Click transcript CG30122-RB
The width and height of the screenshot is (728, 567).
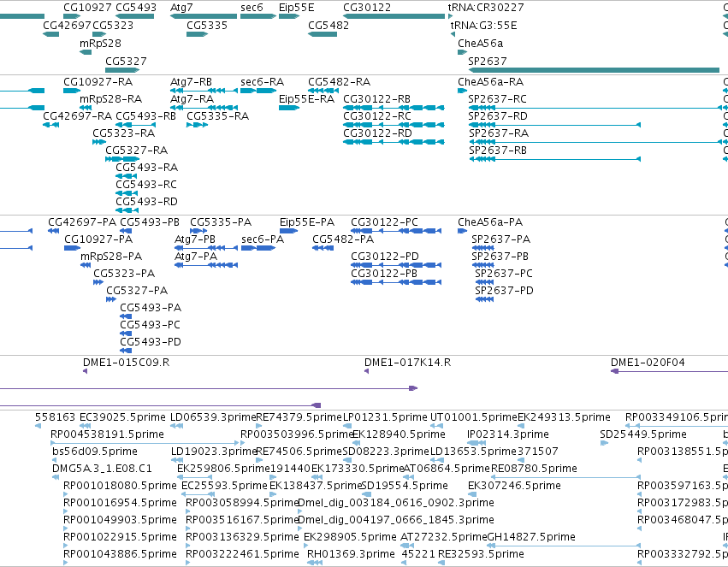(x=394, y=108)
